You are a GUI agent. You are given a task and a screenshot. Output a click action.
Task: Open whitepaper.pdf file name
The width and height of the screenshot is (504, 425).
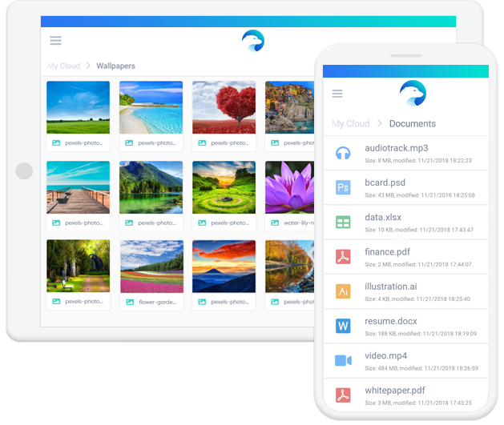[395, 391]
